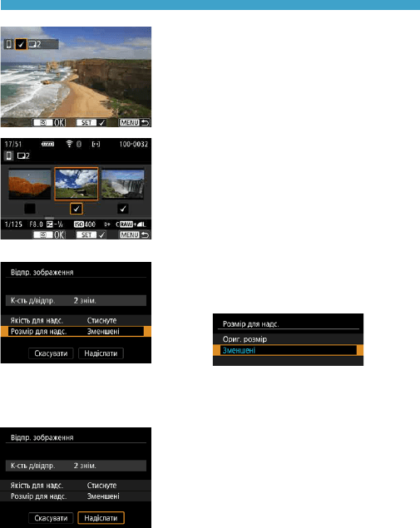Click the MENU return icon under beach photo
This screenshot has height=528, width=420.
[x=135, y=122]
